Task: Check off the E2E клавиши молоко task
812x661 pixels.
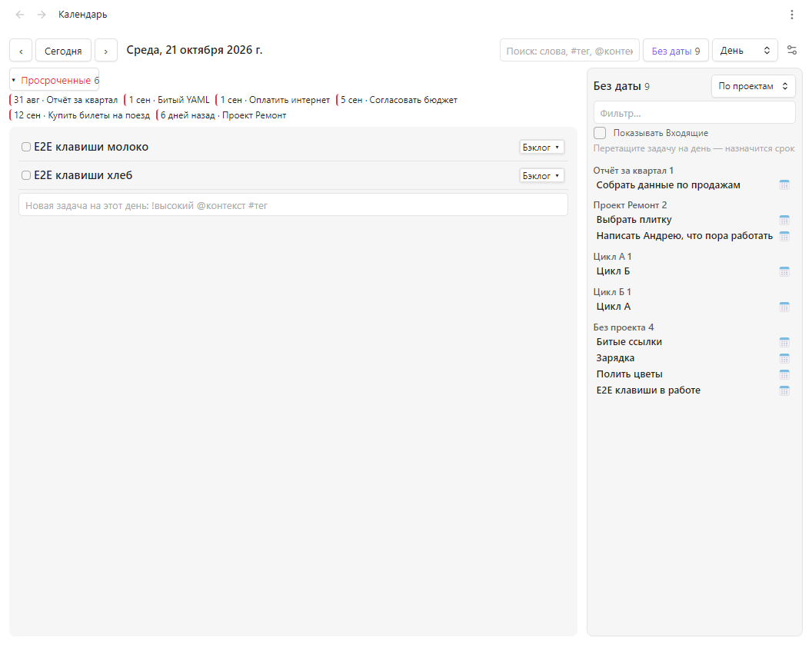Action: pyautogui.click(x=26, y=147)
